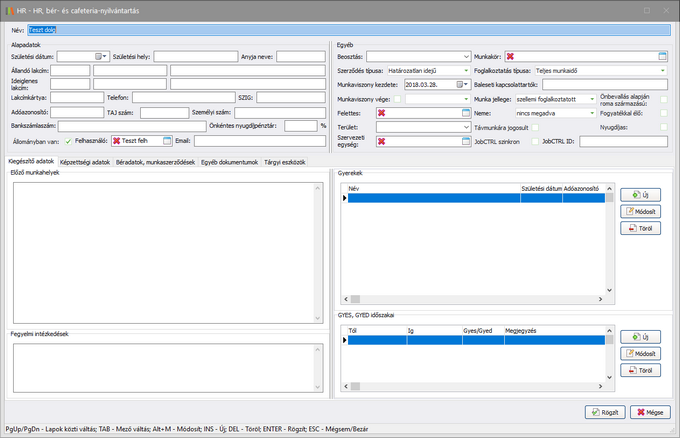
Task: Open the Felhasználó lookup window icon
Action: (x=167, y=141)
